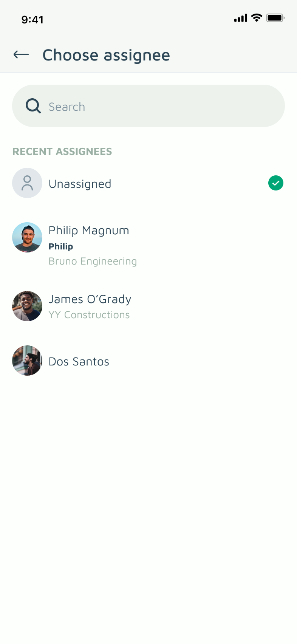This screenshot has width=297, height=644.
Task: Click the YY Constructions company text
Action: [89, 315]
